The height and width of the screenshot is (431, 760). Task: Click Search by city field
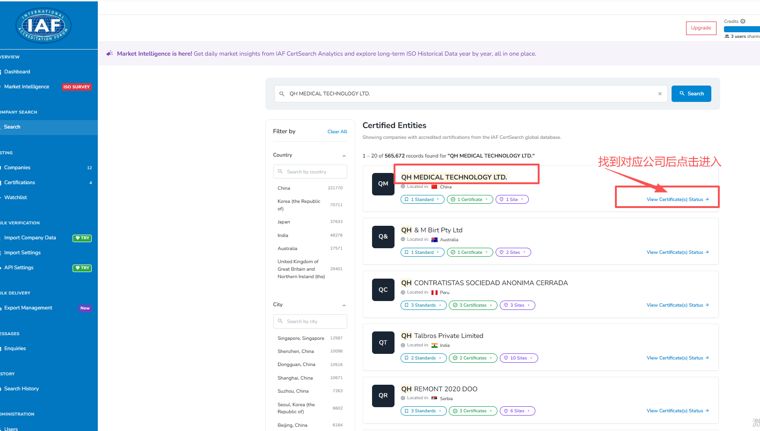click(310, 321)
